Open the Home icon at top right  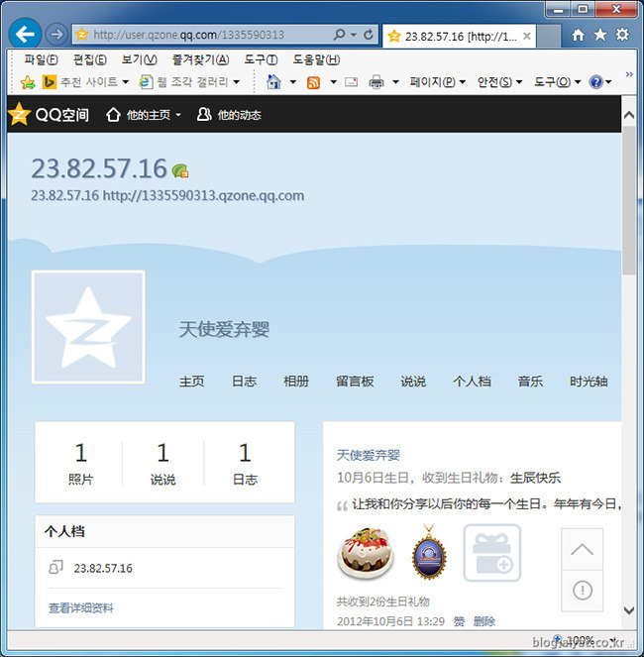click(578, 35)
